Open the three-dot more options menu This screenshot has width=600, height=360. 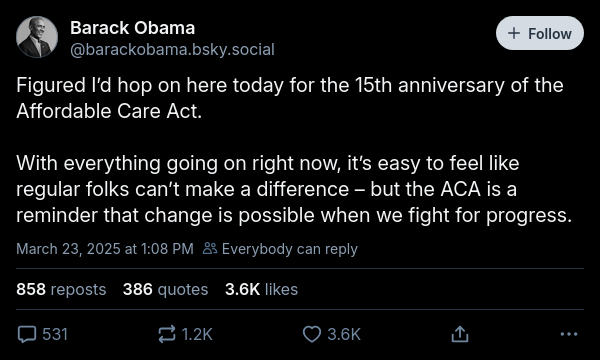pyautogui.click(x=569, y=334)
